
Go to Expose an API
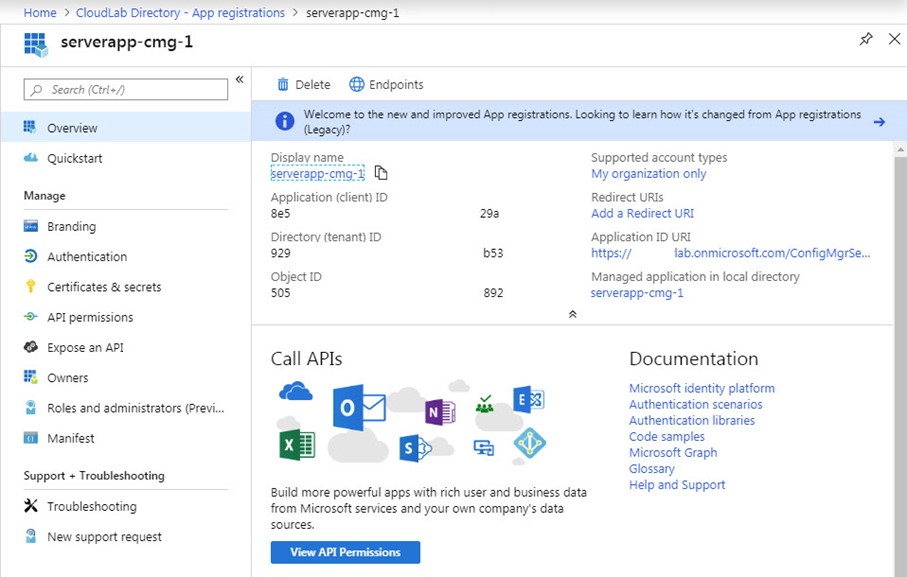point(85,348)
